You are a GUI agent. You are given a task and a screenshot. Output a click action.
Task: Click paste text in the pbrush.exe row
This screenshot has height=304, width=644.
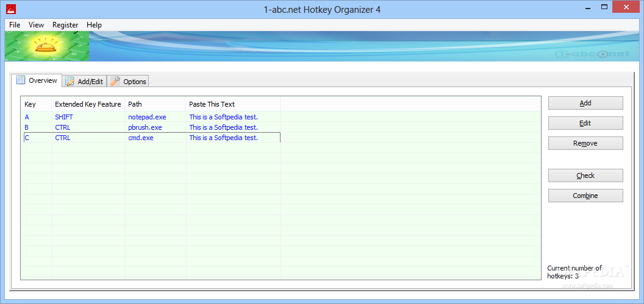click(223, 127)
